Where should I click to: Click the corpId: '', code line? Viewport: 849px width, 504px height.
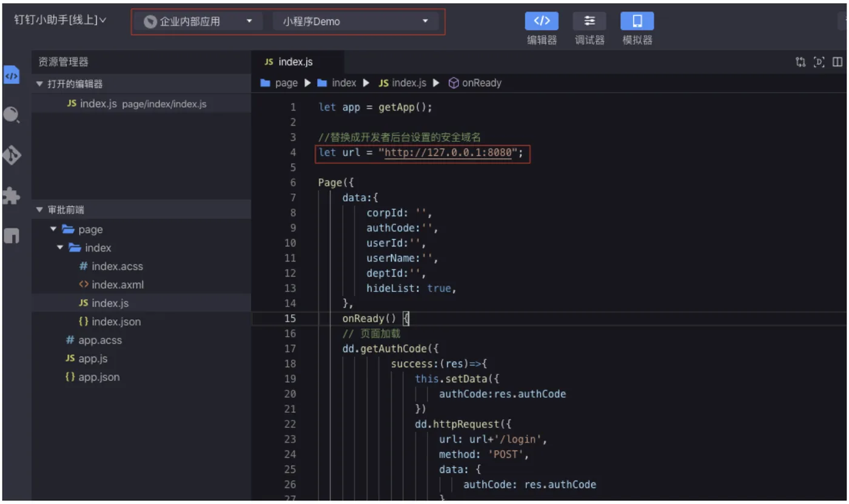(x=398, y=213)
